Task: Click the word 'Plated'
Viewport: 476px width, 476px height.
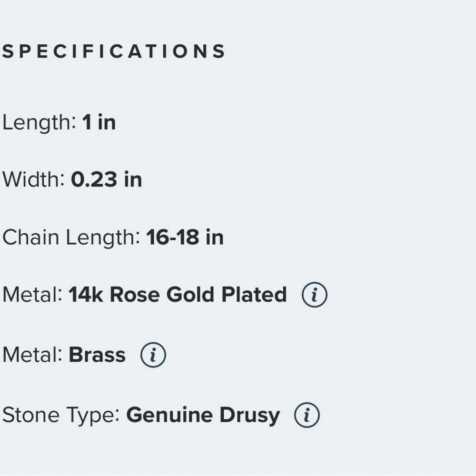Action: click(254, 295)
